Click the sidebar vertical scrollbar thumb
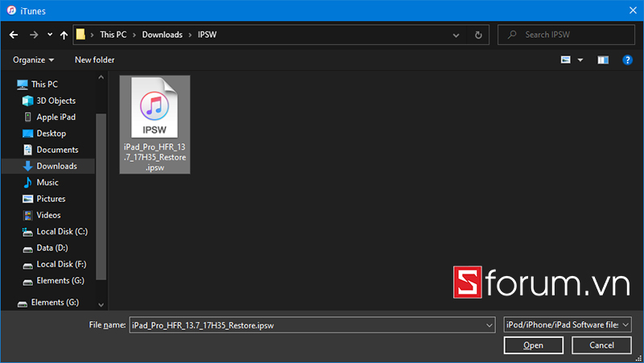The height and width of the screenshot is (363, 644). pyautogui.click(x=101, y=196)
